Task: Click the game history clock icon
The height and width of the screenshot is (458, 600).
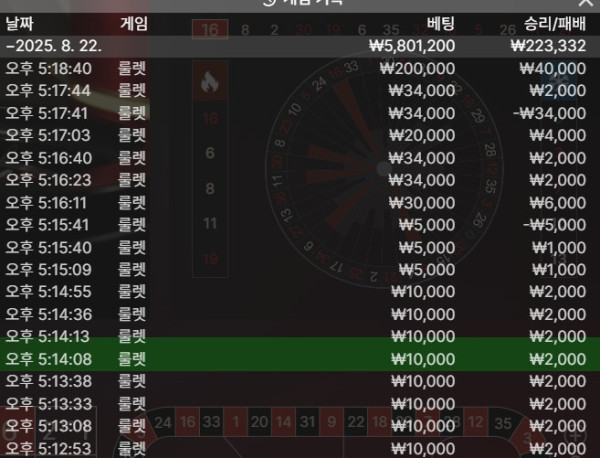Action: [x=269, y=2]
